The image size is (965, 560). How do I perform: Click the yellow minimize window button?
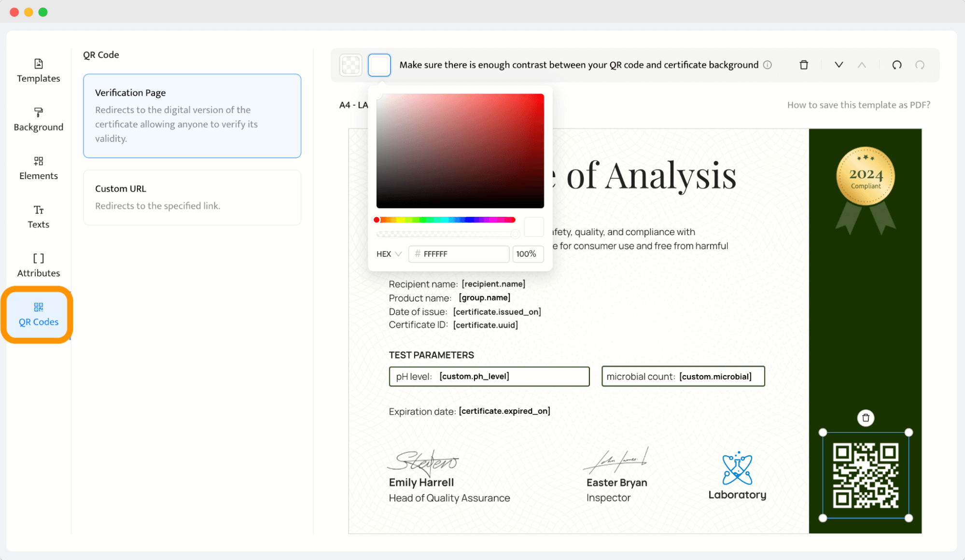point(28,12)
